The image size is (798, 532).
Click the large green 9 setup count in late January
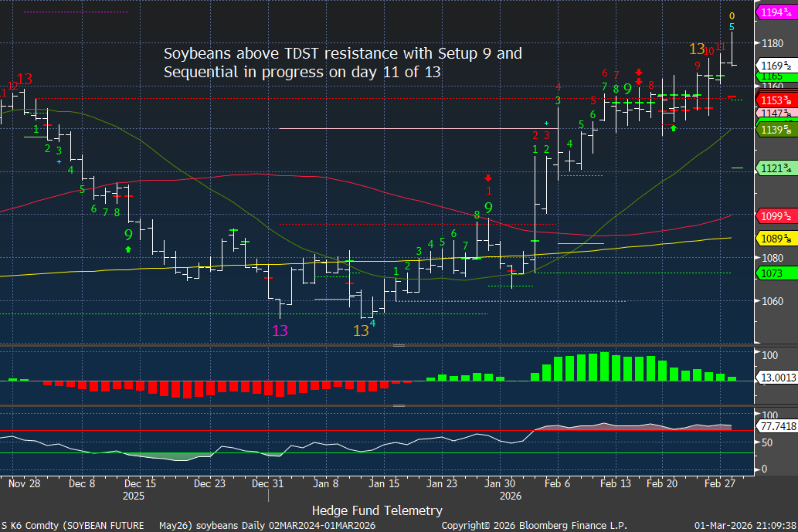pos(488,208)
